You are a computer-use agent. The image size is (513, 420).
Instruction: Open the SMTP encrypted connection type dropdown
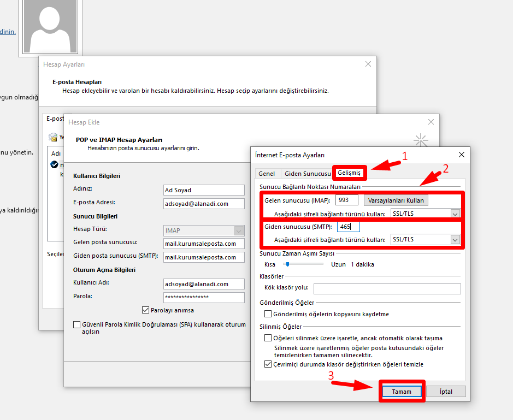(x=455, y=240)
